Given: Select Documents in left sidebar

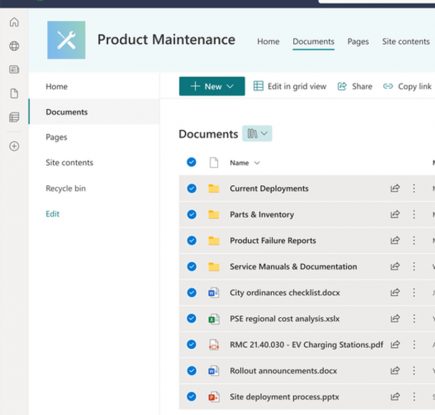Looking at the screenshot, I should [x=94, y=112].
